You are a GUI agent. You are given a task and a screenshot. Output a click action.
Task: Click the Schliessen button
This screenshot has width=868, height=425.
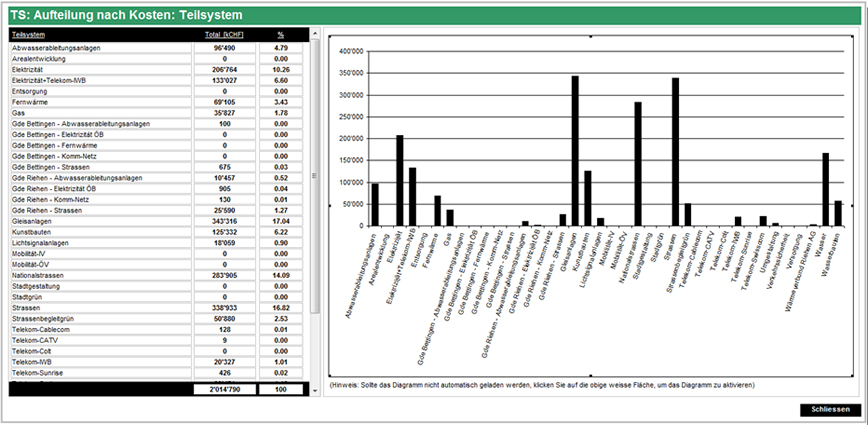[830, 410]
